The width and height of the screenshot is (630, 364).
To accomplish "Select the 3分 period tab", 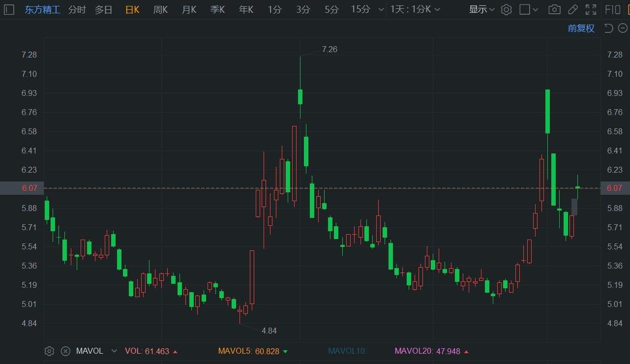I will (x=303, y=9).
